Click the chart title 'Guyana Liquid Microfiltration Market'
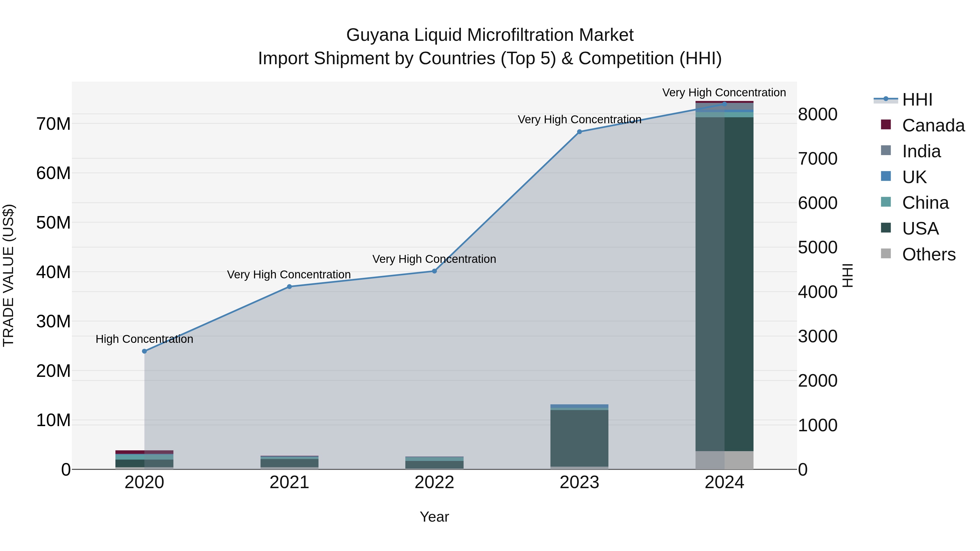Image resolution: width=980 pixels, height=551 pixels. [x=490, y=35]
